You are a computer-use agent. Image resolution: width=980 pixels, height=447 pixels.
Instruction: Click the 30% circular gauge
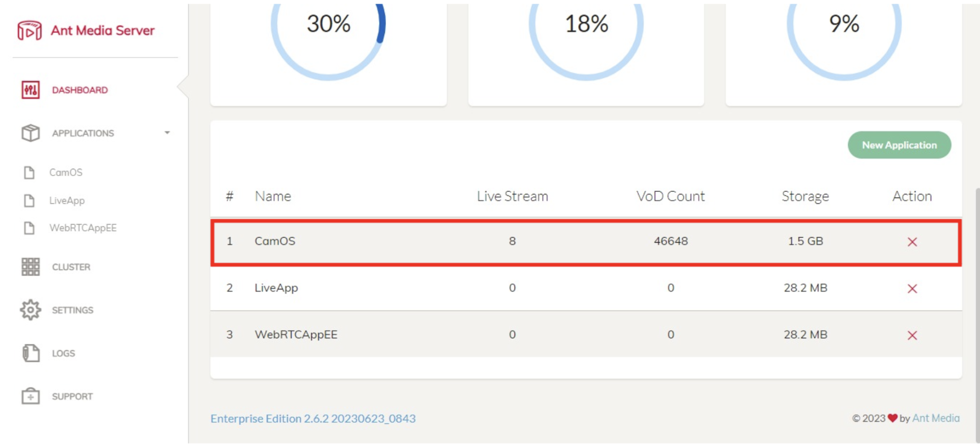pyautogui.click(x=328, y=24)
